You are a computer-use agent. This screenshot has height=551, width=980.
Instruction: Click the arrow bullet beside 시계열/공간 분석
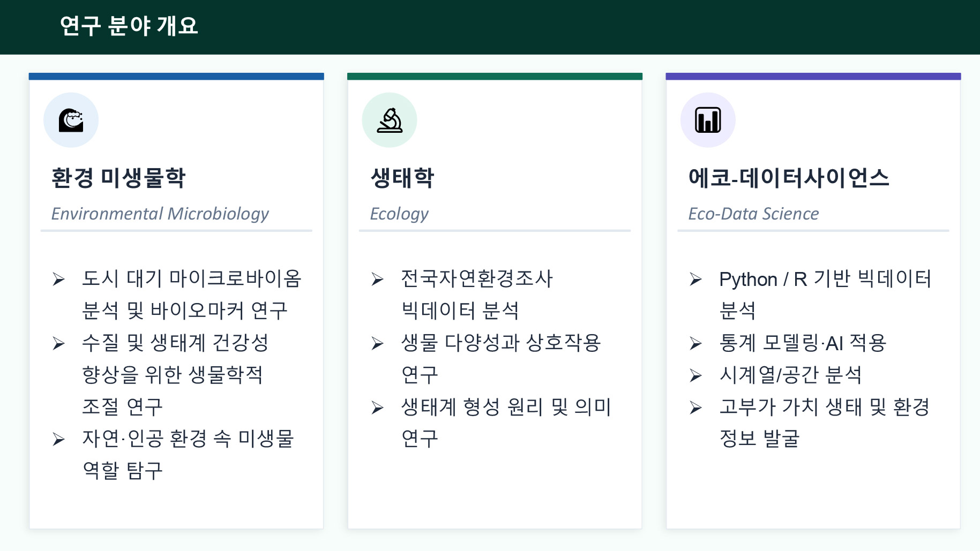(x=695, y=375)
